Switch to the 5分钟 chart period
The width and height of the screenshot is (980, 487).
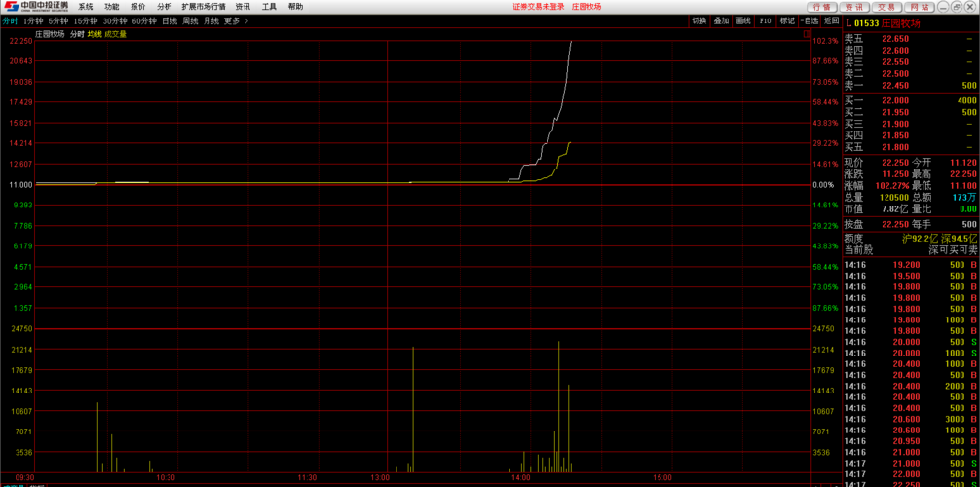click(x=57, y=21)
